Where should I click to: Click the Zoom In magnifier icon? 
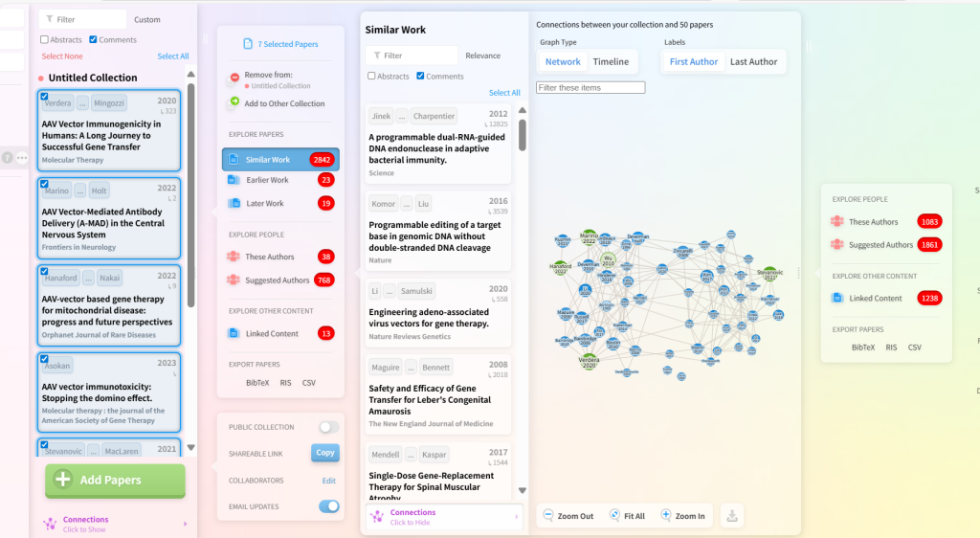(666, 515)
